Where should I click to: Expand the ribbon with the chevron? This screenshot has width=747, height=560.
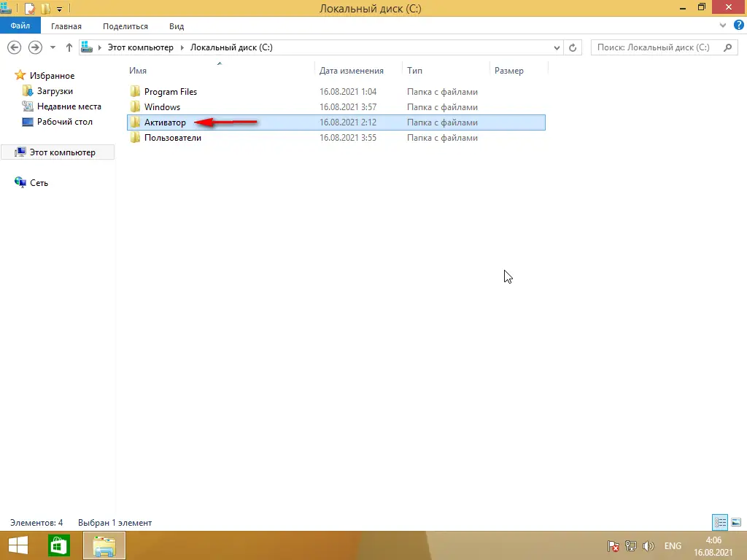723,26
